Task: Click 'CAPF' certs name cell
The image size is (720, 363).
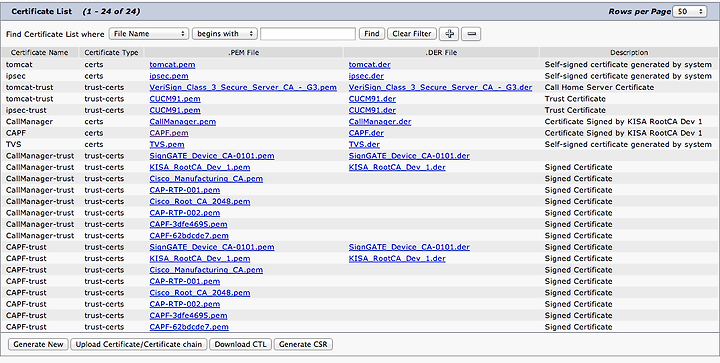Action: [x=16, y=133]
